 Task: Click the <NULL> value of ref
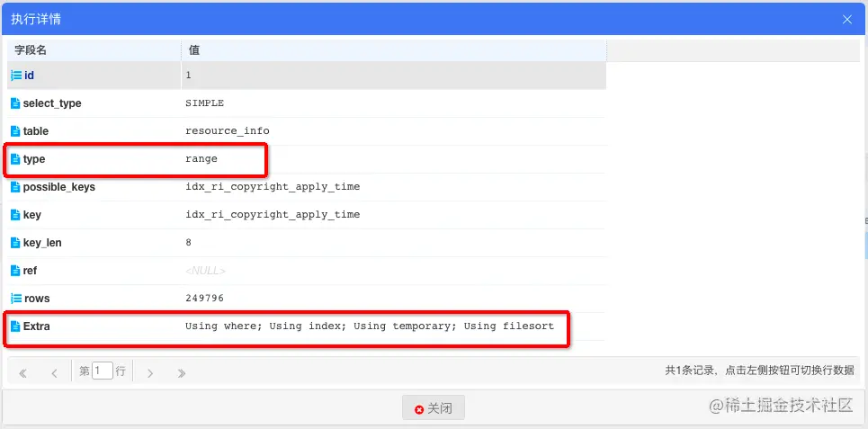pos(205,271)
